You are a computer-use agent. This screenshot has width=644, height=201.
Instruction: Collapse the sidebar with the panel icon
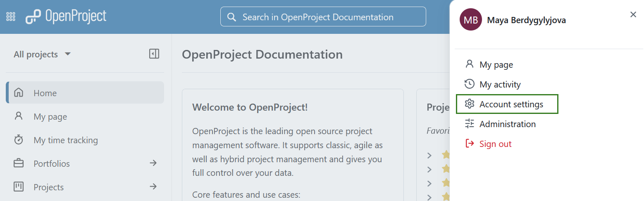tap(154, 54)
